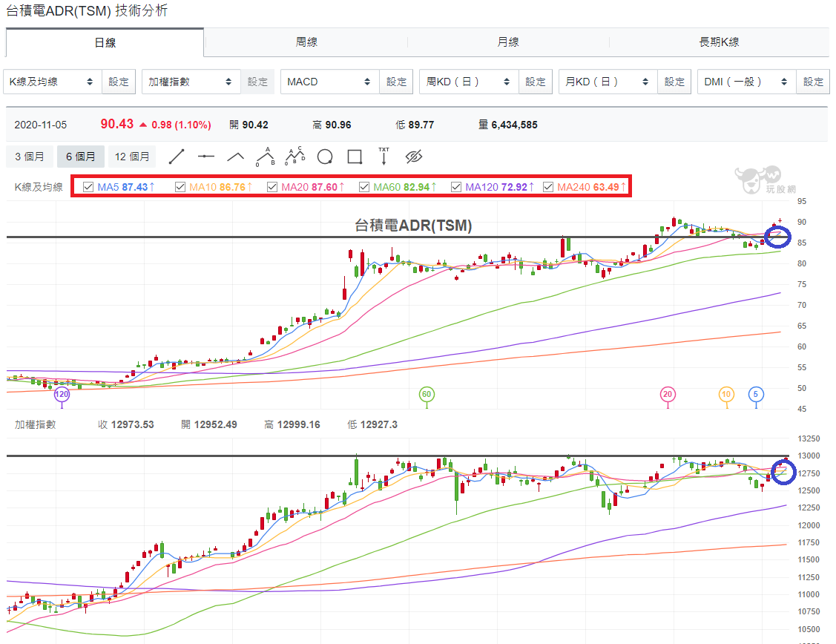Screen dimensions: 836x644
Task: Pick the A-B wave drawing tool
Action: pos(265,157)
